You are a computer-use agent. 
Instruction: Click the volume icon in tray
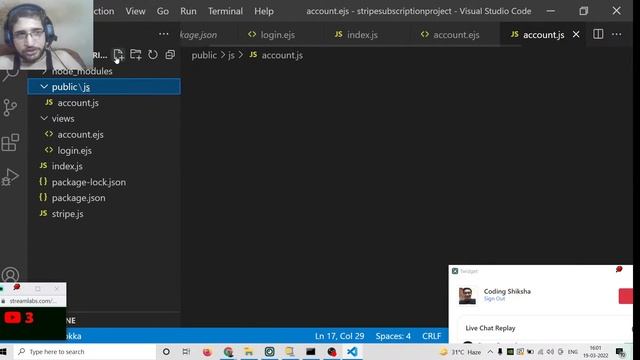click(550, 352)
